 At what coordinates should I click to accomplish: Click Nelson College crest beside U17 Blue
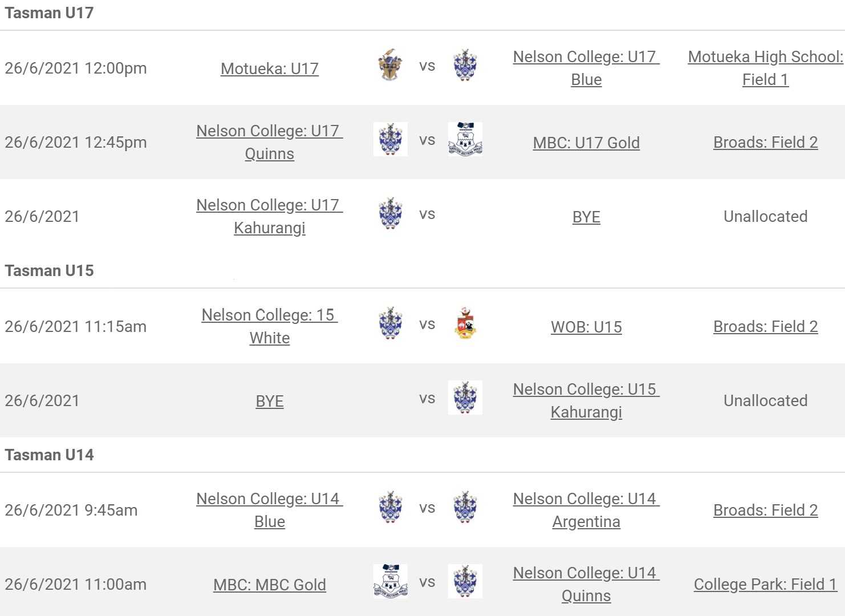(465, 65)
